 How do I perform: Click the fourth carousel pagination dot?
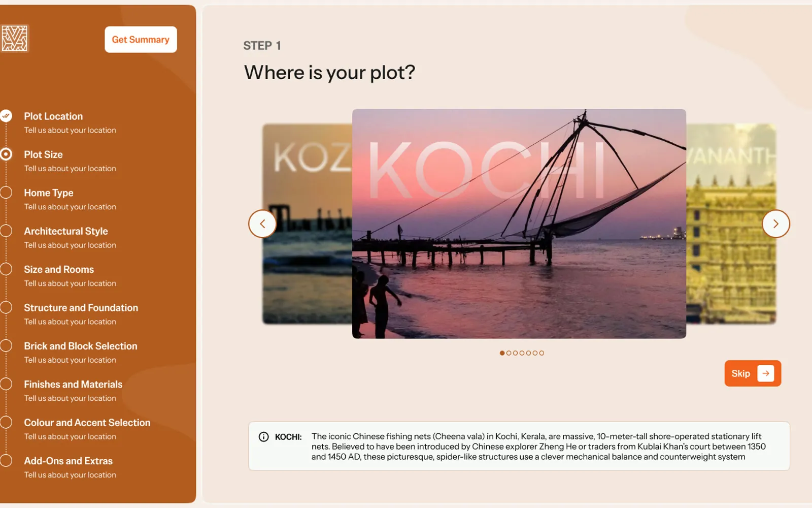coord(522,353)
